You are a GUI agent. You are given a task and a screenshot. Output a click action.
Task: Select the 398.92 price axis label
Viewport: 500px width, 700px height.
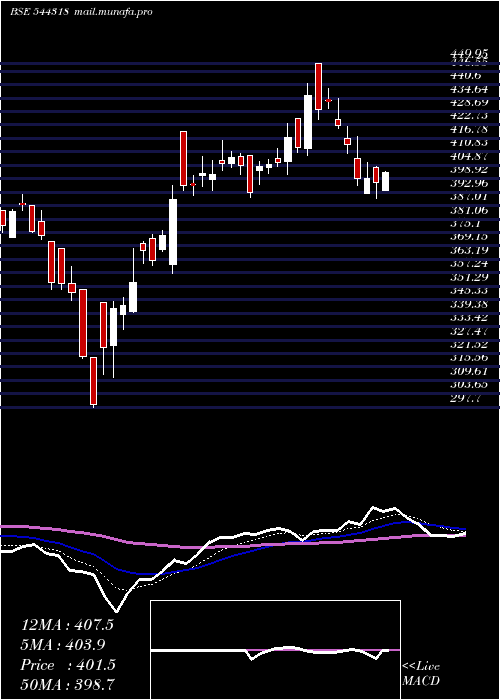pyautogui.click(x=469, y=170)
